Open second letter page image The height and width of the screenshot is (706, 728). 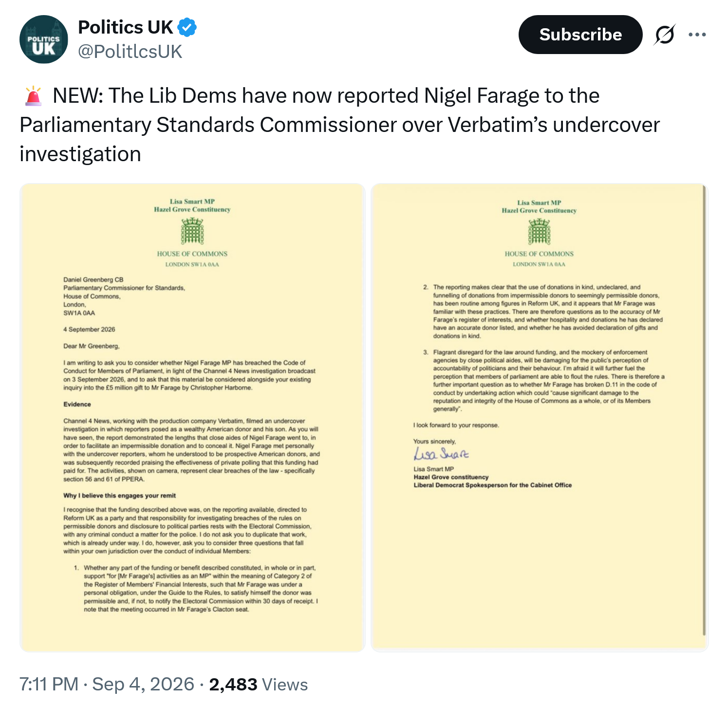click(540, 418)
